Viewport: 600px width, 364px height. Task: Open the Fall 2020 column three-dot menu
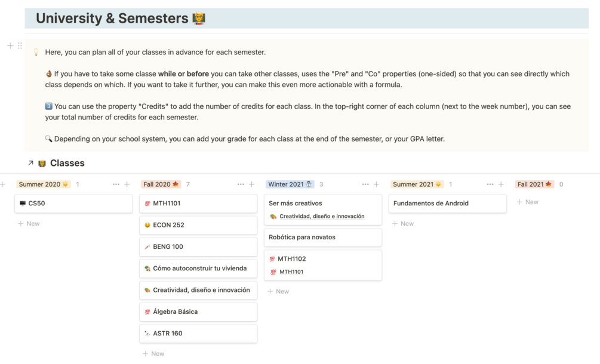tap(241, 184)
